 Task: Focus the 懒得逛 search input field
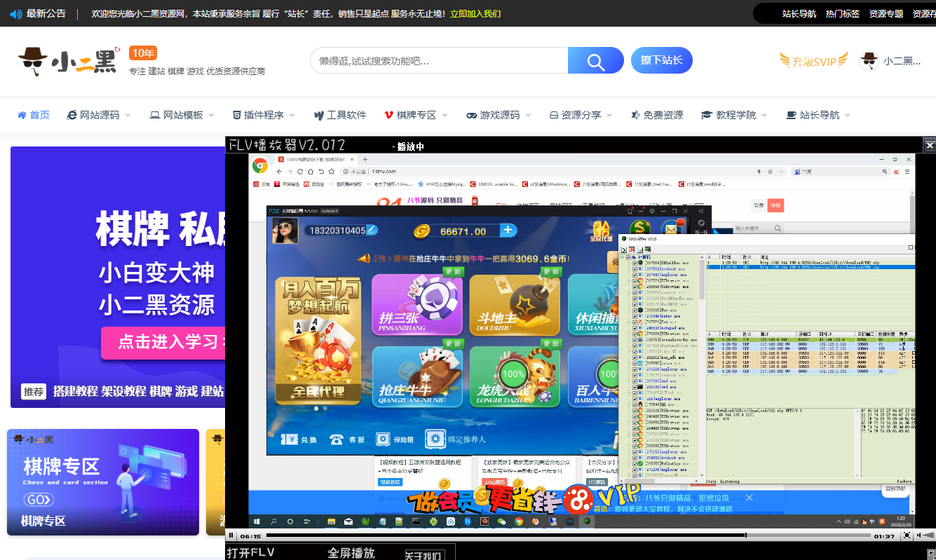[x=439, y=60]
